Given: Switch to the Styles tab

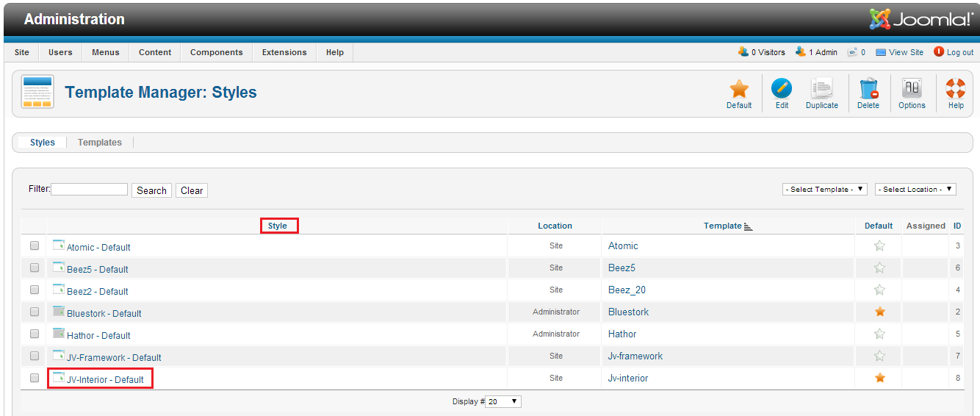Looking at the screenshot, I should pos(43,143).
